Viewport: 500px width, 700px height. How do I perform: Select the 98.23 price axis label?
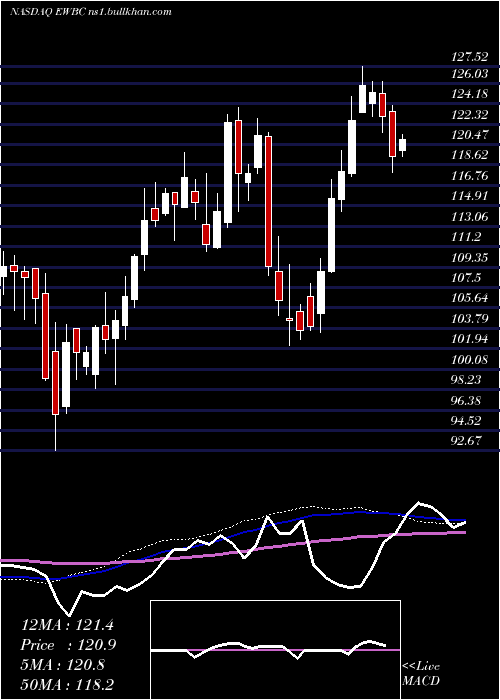(x=466, y=379)
